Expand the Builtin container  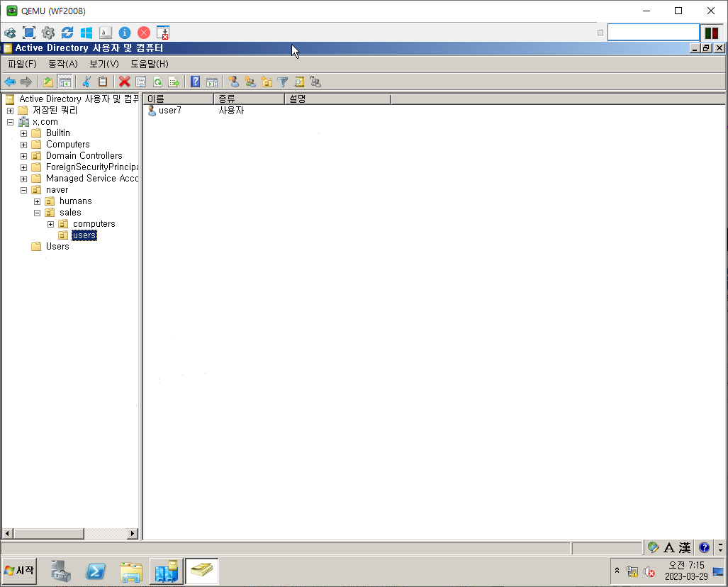click(x=23, y=134)
